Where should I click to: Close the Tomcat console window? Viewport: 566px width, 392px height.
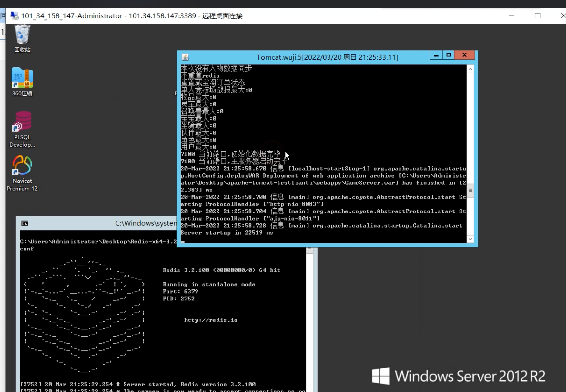click(x=464, y=55)
